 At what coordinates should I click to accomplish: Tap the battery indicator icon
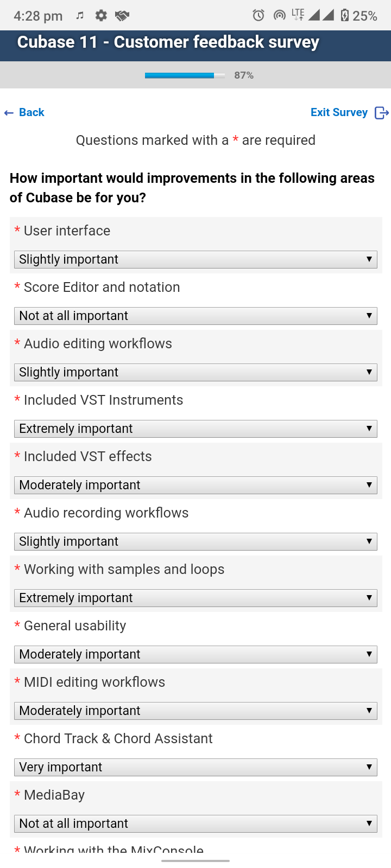(x=344, y=15)
